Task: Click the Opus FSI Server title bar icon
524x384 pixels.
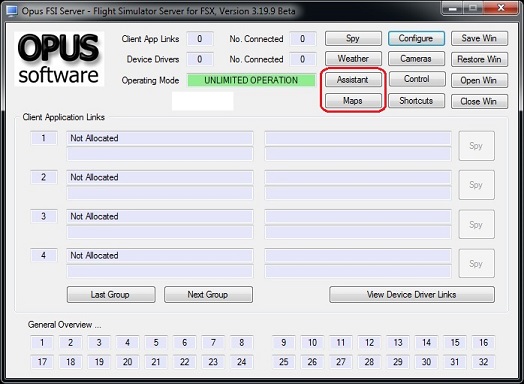Action: coord(12,11)
